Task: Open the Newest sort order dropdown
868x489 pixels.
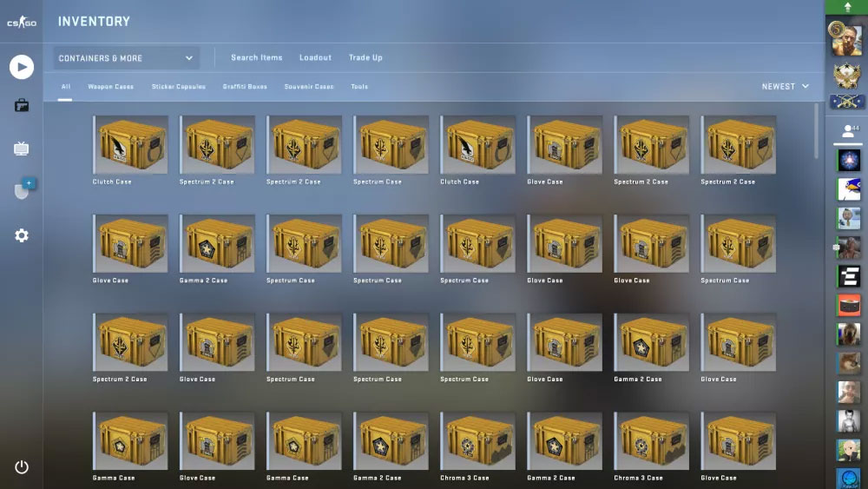Action: point(785,86)
